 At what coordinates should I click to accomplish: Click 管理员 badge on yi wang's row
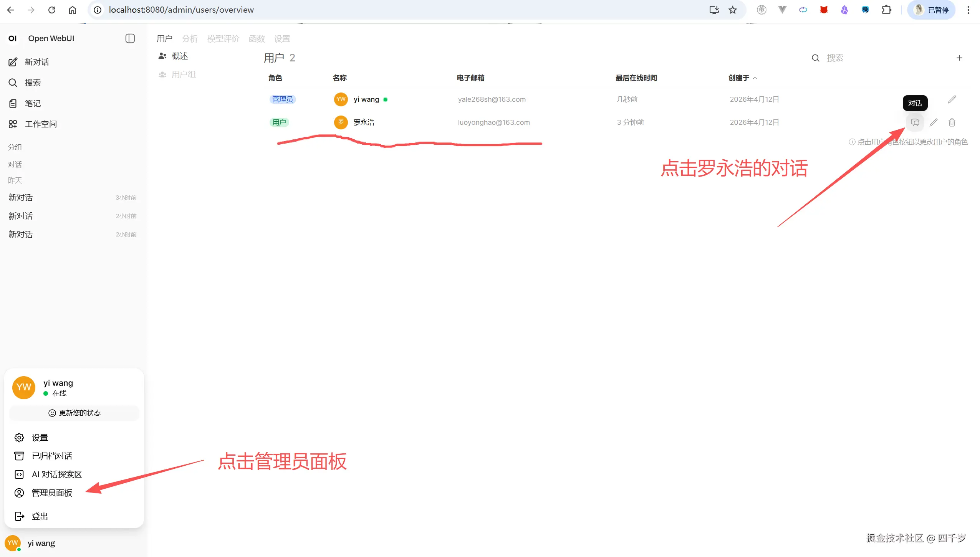click(x=282, y=99)
